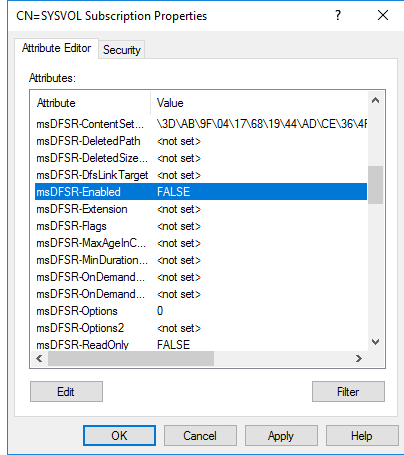Screen dimensions: 404x455
Task: Open the Attribute Editor tab
Action: pos(56,48)
